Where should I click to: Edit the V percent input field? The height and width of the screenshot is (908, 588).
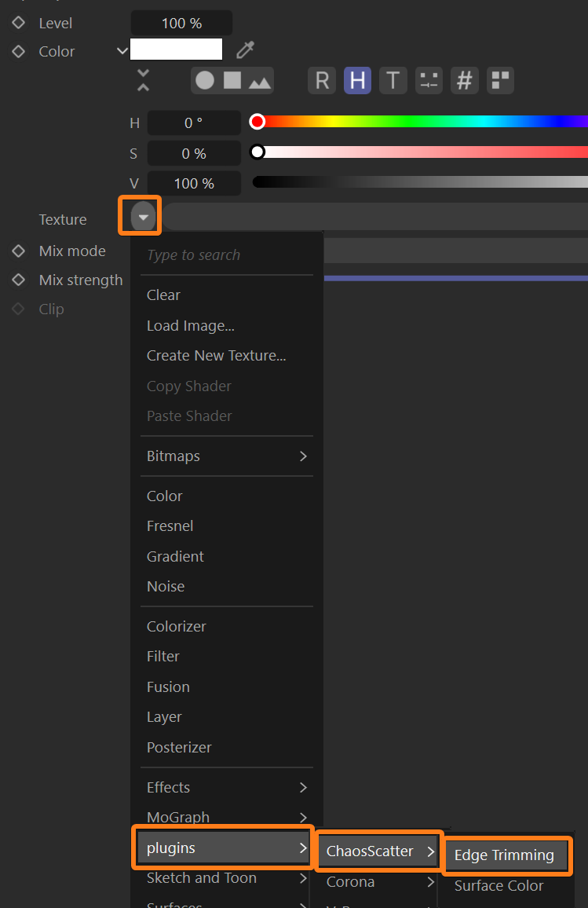(194, 184)
